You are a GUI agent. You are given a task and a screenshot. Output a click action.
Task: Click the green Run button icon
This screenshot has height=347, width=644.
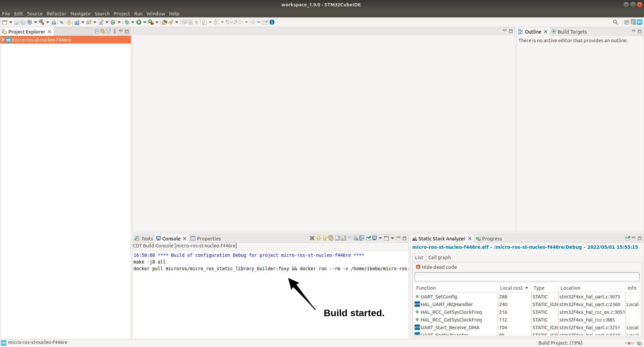[139, 22]
